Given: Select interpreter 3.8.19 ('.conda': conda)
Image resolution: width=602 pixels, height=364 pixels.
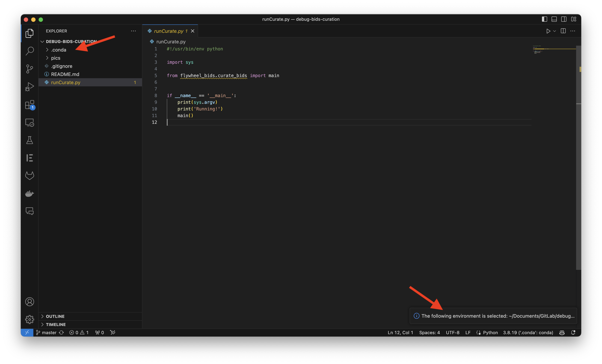Looking at the screenshot, I should (528, 332).
